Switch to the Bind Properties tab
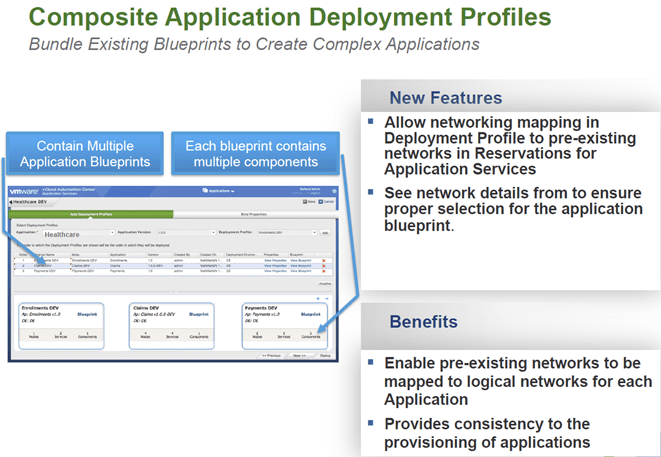Viewport: 661px width, 457px height. pos(252,213)
